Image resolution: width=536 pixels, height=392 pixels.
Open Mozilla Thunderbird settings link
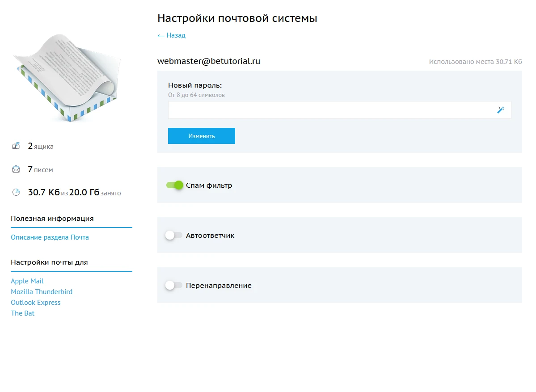42,291
